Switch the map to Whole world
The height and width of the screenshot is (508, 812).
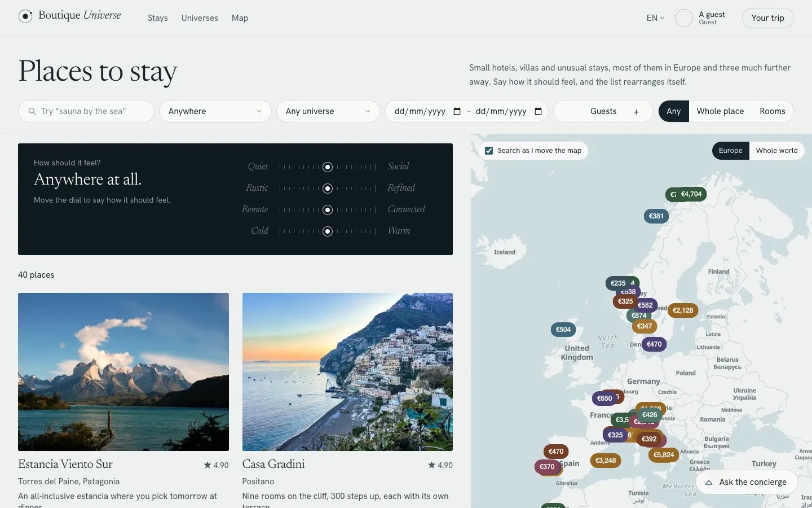(x=776, y=151)
